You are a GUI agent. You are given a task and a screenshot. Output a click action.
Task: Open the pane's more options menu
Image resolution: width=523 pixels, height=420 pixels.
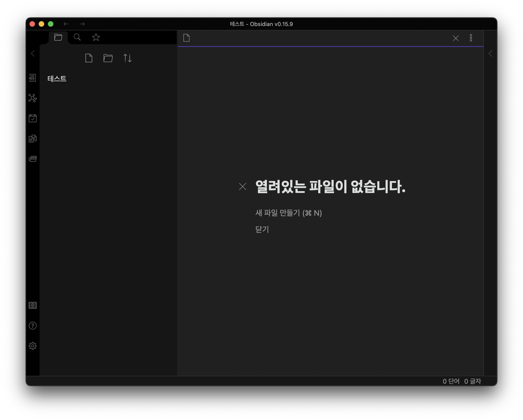coord(471,38)
